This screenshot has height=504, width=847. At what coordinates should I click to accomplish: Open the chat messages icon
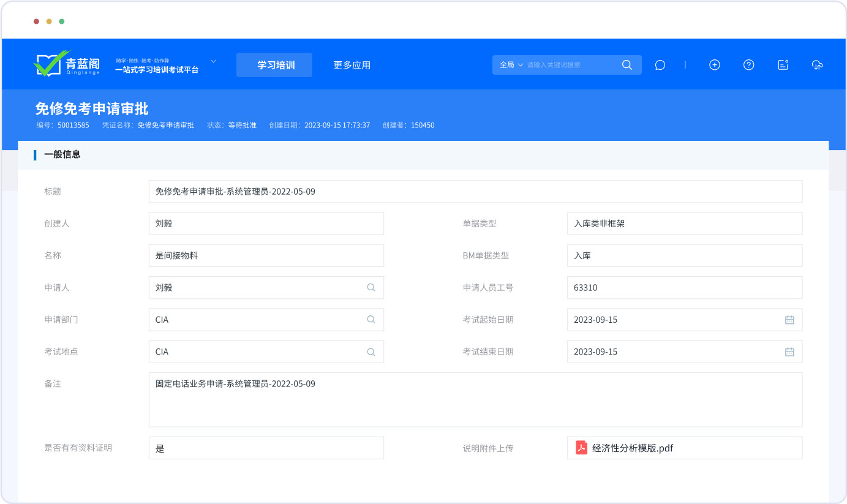coord(660,65)
